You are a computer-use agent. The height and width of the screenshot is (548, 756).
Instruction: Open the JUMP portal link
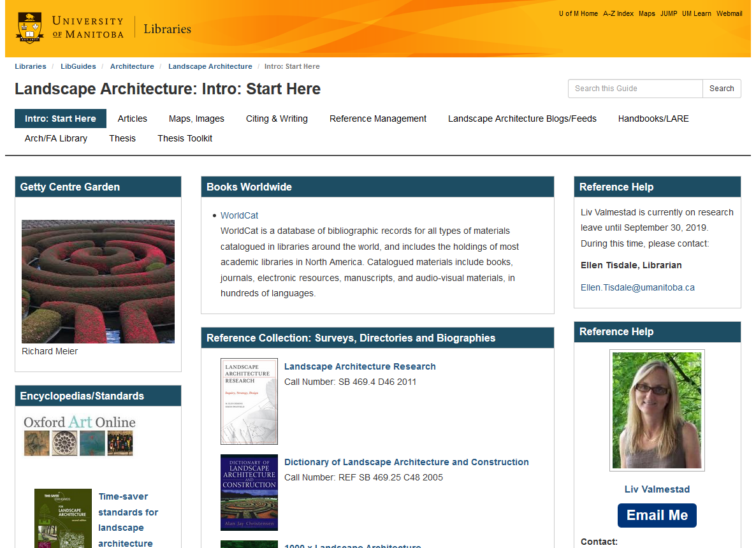(x=668, y=13)
